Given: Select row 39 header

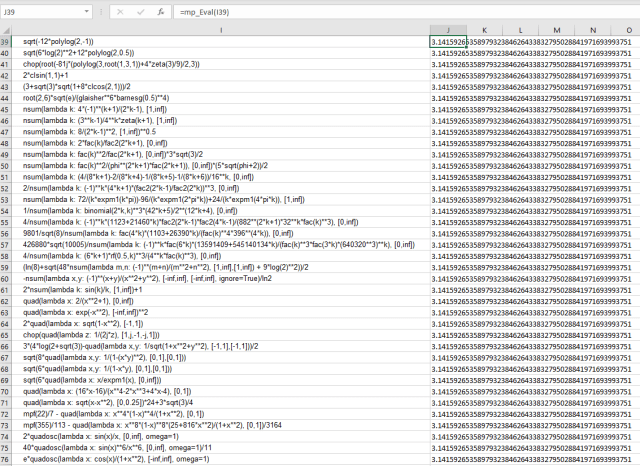Looking at the screenshot, I should [9, 42].
